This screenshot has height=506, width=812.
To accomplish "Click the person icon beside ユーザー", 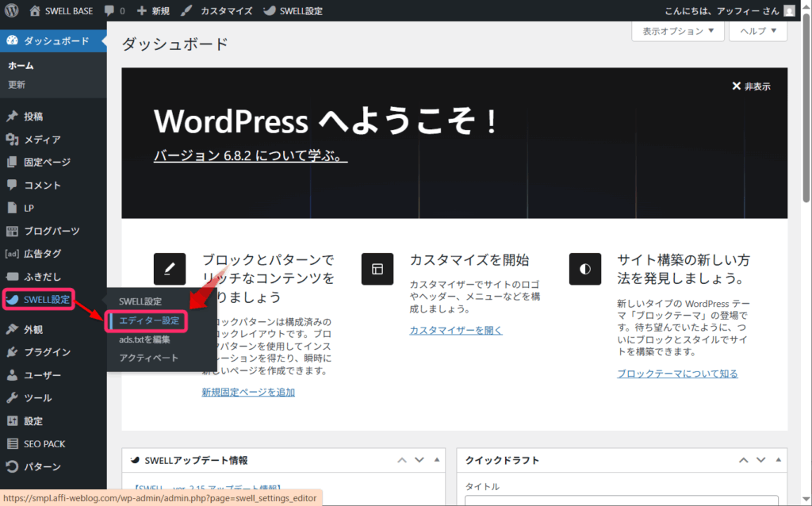I will [x=12, y=375].
